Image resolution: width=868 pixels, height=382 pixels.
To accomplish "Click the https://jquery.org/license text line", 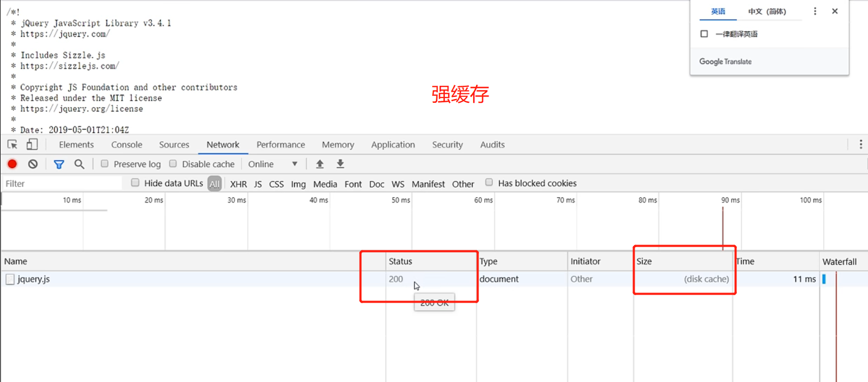I will pyautogui.click(x=82, y=109).
